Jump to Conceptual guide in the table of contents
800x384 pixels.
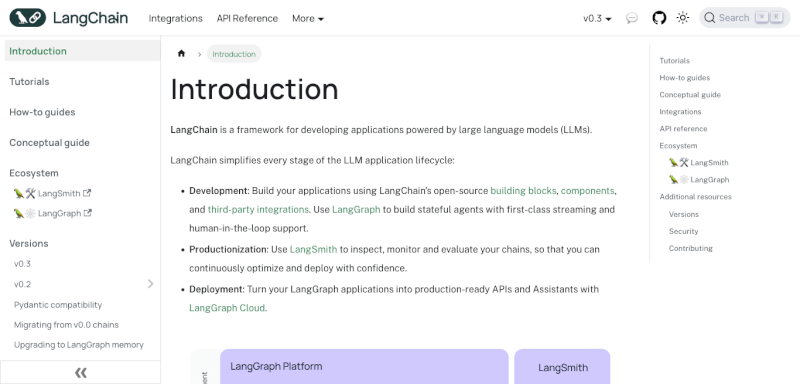click(690, 95)
